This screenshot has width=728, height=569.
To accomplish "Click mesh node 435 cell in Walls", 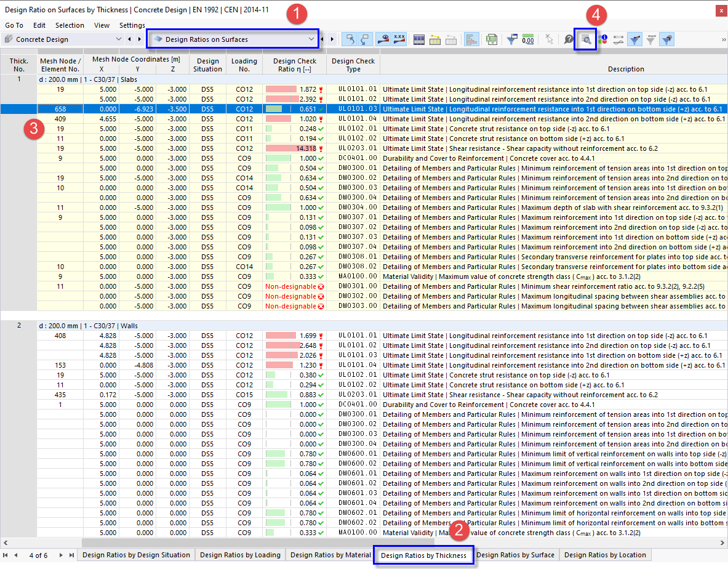I will tap(60, 395).
